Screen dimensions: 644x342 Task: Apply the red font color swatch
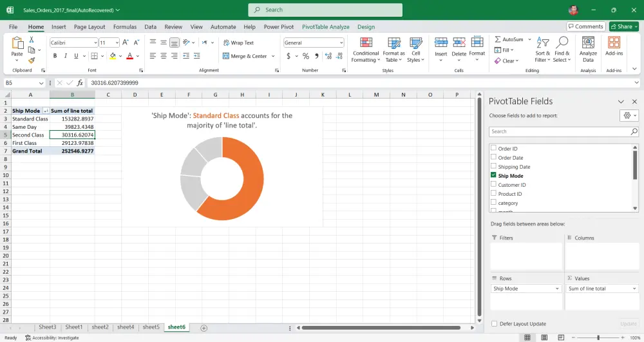tap(130, 56)
